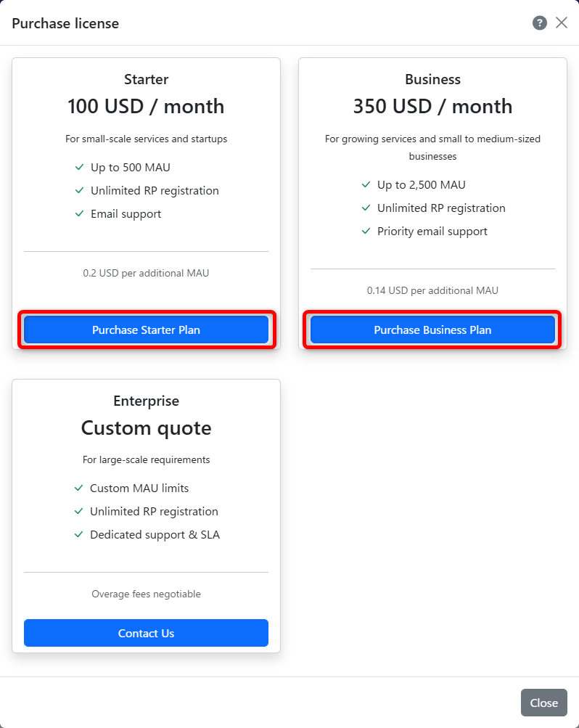Viewport: 579px width, 728px height.
Task: Click the Overage fees negotiable text
Action: [x=146, y=594]
